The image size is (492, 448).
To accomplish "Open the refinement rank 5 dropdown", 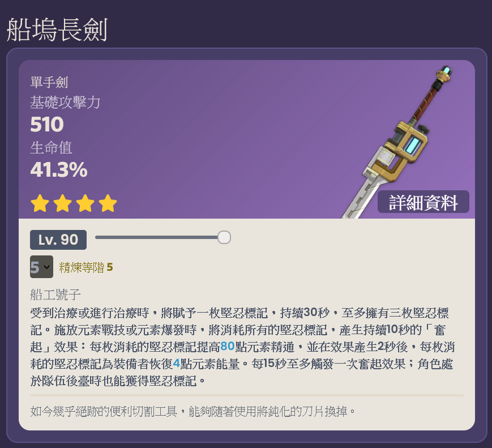I will [41, 267].
